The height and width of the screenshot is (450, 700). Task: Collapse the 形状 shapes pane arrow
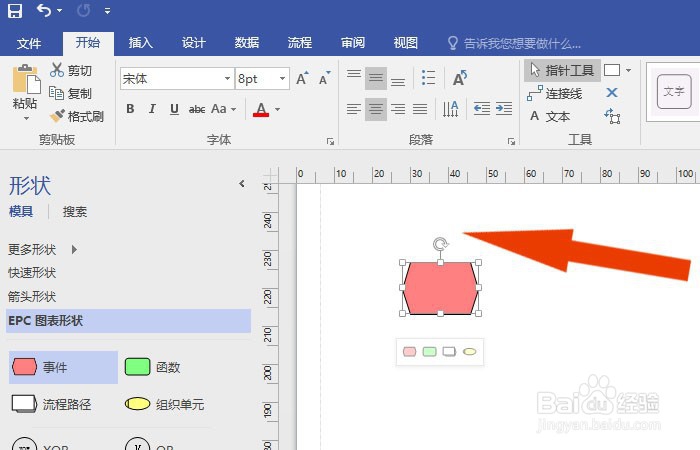(242, 183)
